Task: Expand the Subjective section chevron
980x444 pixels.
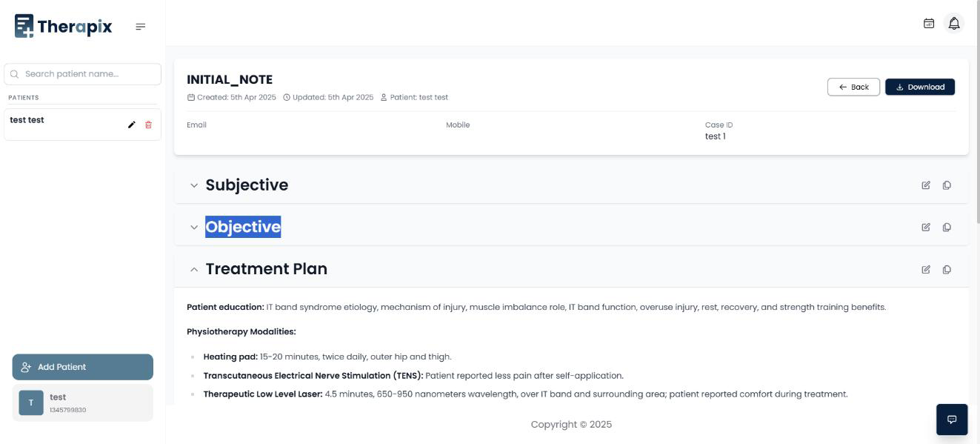Action: click(194, 185)
